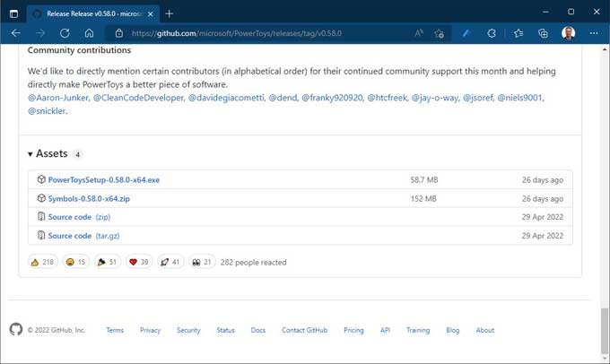
Task: Download Source code (tar.gz)
Action: coord(83,236)
